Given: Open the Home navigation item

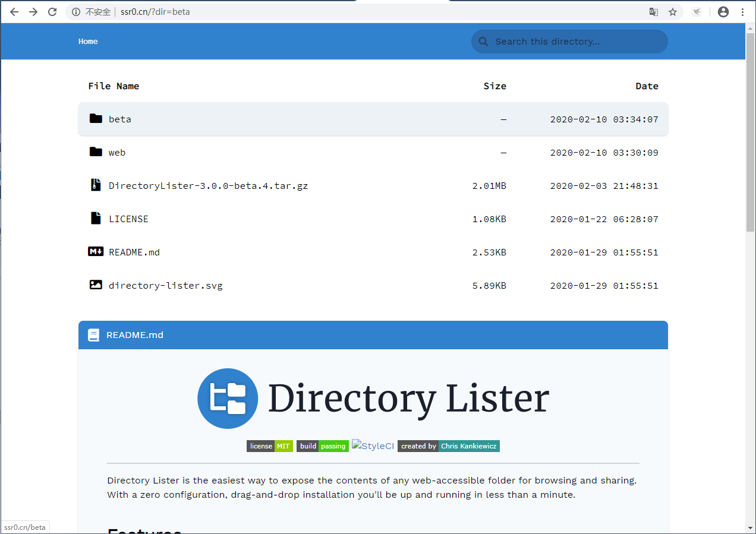Looking at the screenshot, I should point(88,41).
